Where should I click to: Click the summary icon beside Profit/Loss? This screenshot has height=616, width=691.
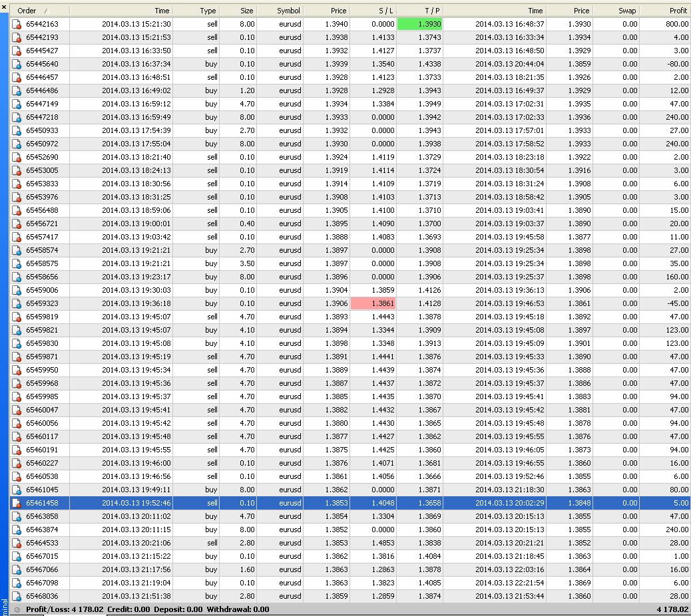click(17, 610)
